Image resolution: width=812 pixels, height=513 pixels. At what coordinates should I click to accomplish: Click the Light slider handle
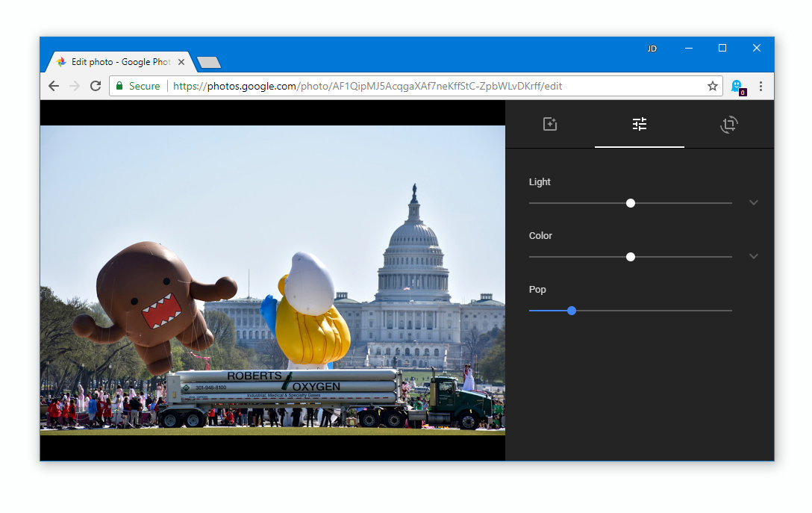point(630,203)
